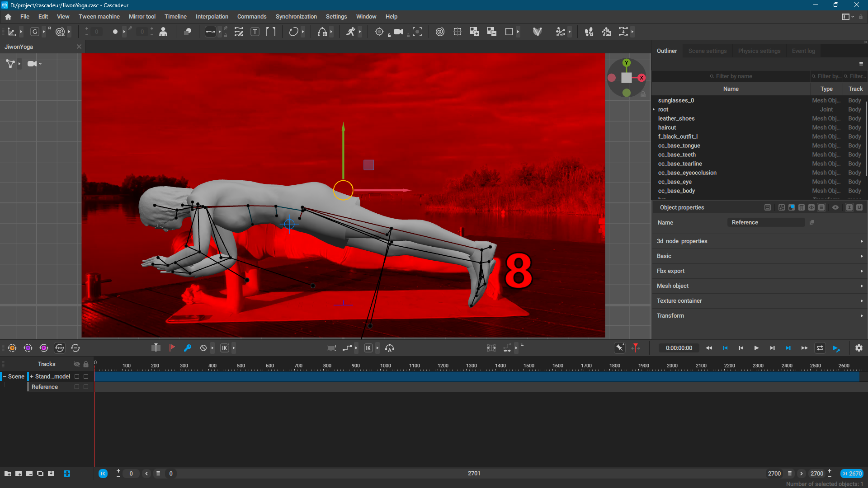Expand the root joint in Outliner
Viewport: 868px width, 488px height.
coord(654,109)
